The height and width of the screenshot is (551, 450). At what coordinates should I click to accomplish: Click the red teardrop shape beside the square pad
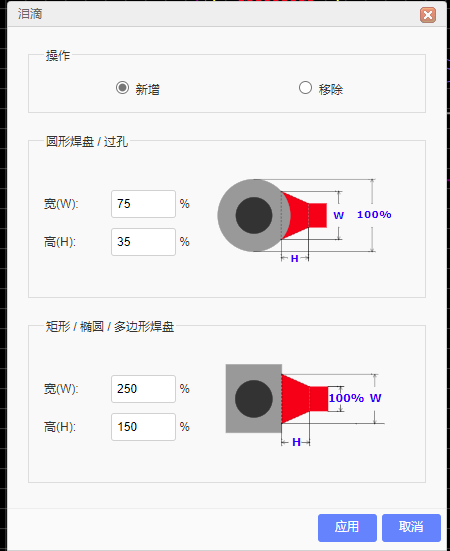[305, 399]
